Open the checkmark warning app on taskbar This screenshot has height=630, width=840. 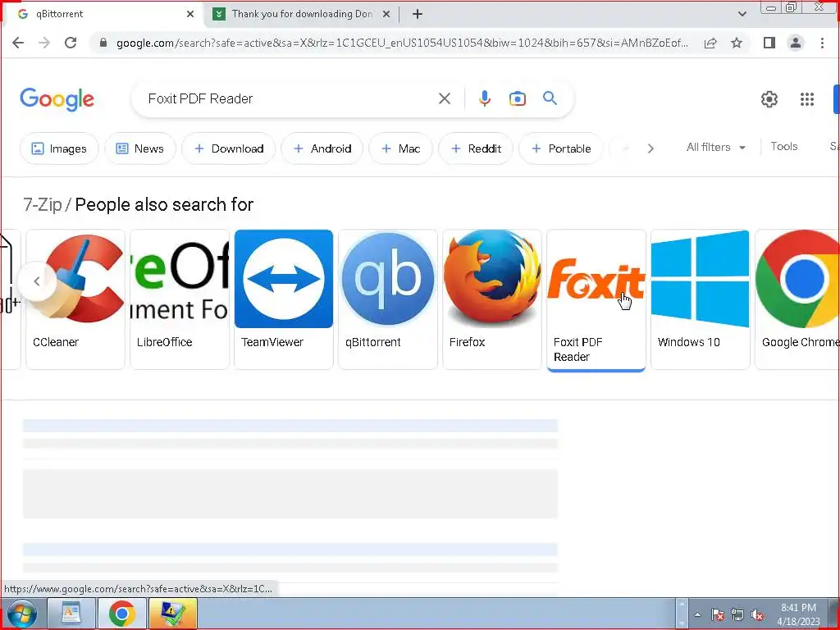coord(173,614)
